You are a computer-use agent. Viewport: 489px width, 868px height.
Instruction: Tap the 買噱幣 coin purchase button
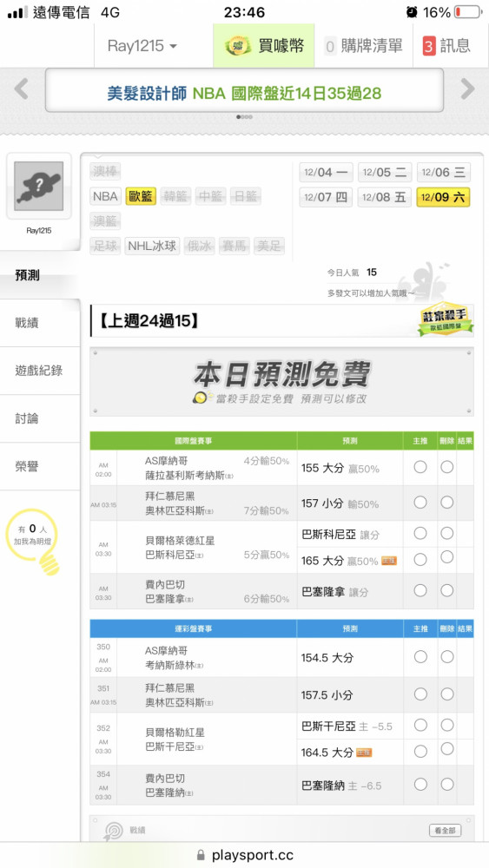[x=263, y=46]
